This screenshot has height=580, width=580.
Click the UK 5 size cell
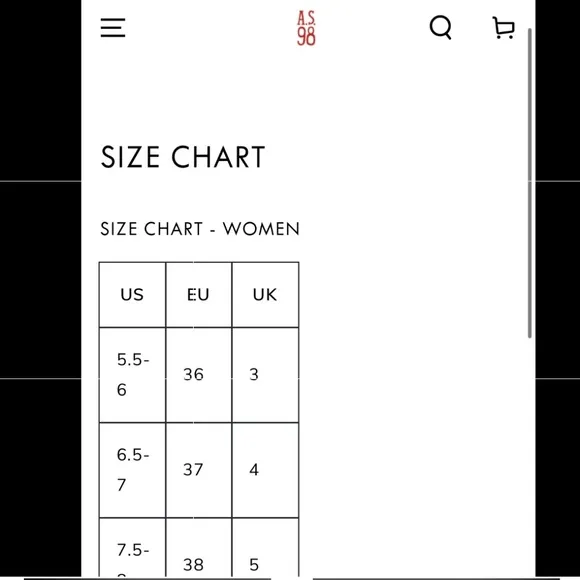(x=265, y=547)
